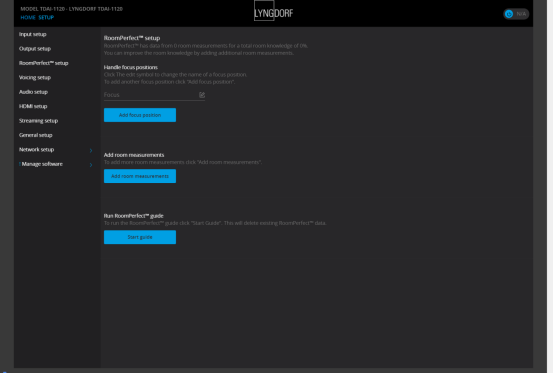Viewport: 553px width, 373px height.
Task: Go to SETUP link in header
Action: pyautogui.click(x=46, y=18)
